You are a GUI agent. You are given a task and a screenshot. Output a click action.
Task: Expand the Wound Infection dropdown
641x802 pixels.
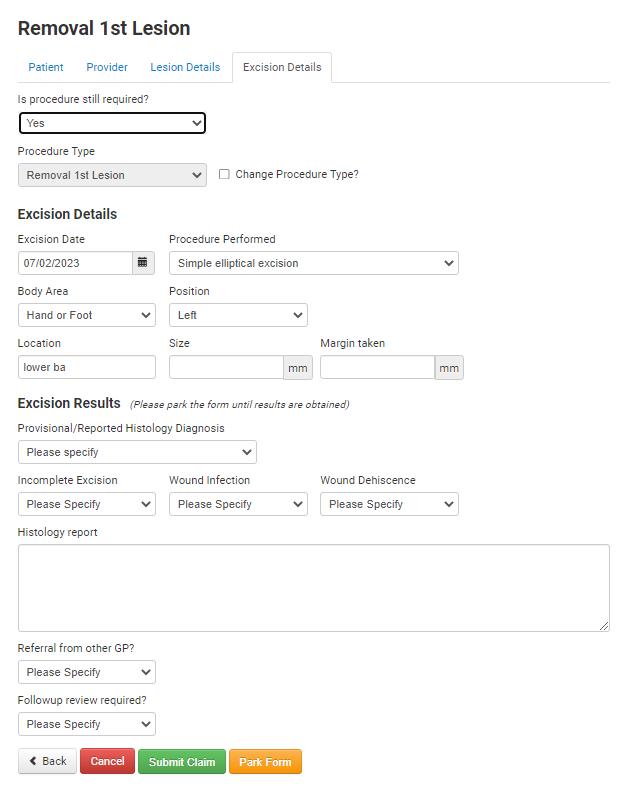pyautogui.click(x=238, y=504)
